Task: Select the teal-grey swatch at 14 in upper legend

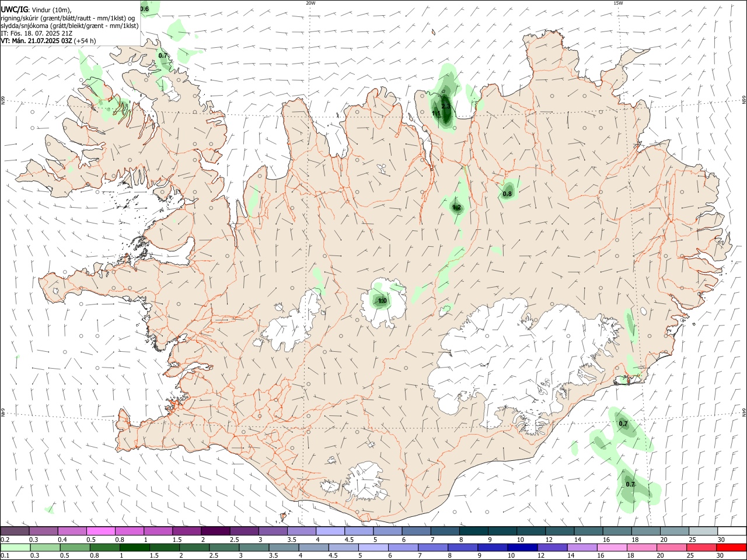Action: [x=589, y=531]
